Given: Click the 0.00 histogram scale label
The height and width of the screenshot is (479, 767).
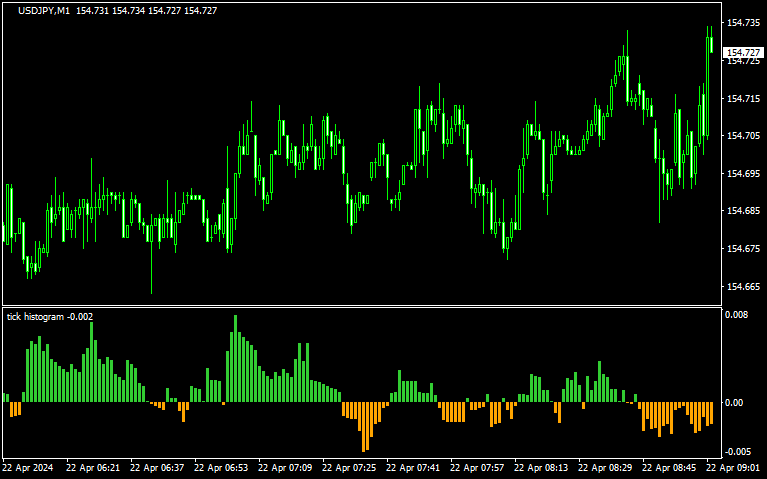Looking at the screenshot, I should tap(734, 403).
